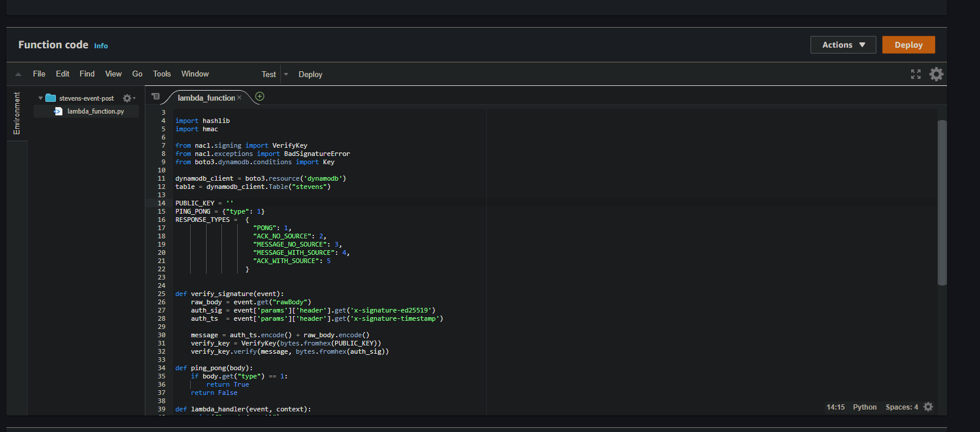This screenshot has height=432, width=980.
Task: Toggle fullscreen editor mode
Action: (x=916, y=74)
